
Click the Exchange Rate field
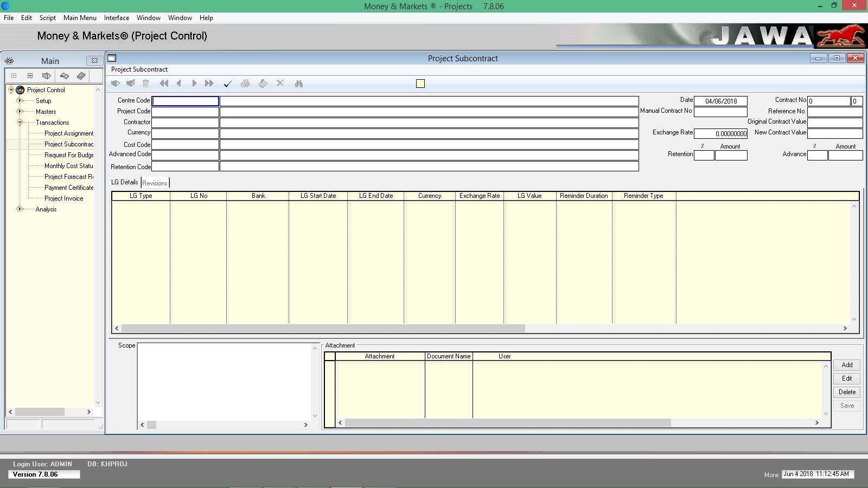point(720,133)
